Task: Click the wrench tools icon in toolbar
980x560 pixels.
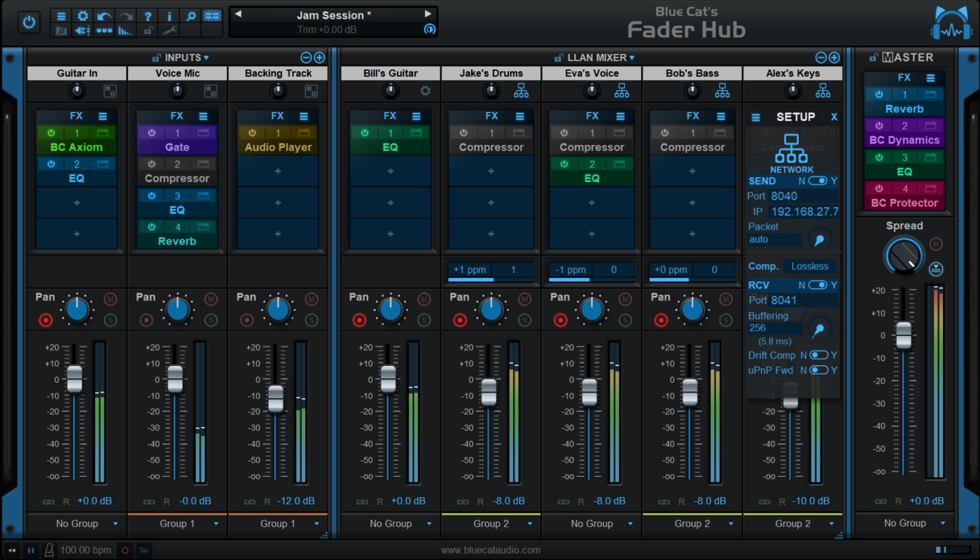Action: click(x=169, y=30)
